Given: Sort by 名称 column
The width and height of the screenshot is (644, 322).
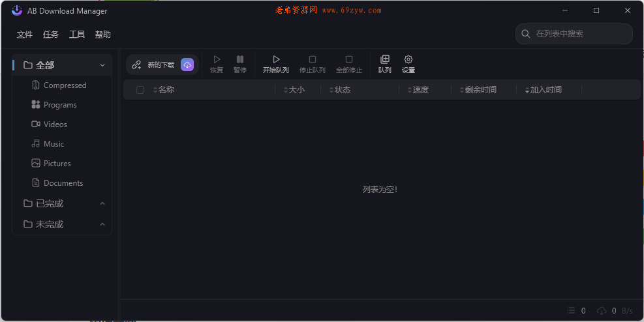Looking at the screenshot, I should coord(164,90).
